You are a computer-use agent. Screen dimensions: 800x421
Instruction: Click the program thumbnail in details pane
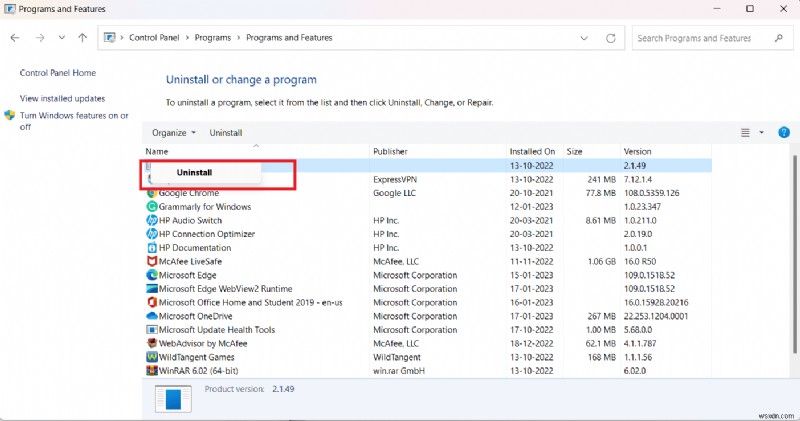coord(173,399)
